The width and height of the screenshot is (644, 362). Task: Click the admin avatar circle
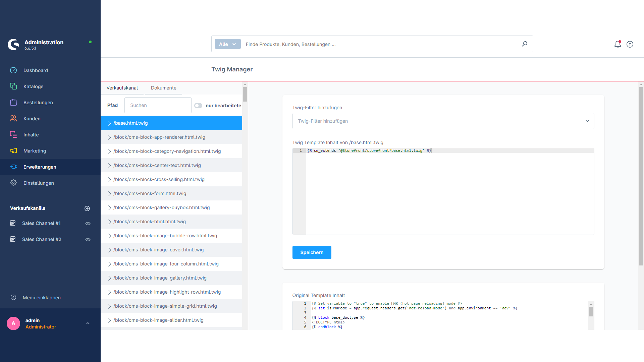(13, 323)
